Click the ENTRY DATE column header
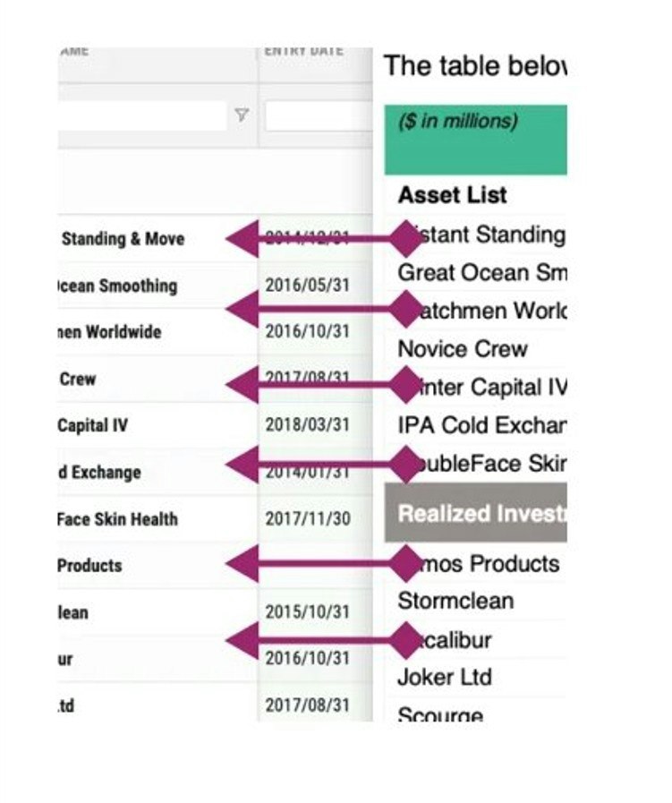Viewport: 672px width, 803px height. click(303, 51)
